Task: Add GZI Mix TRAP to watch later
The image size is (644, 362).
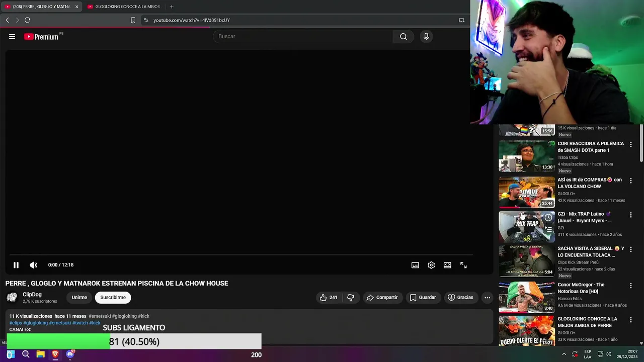Action: tap(548, 218)
